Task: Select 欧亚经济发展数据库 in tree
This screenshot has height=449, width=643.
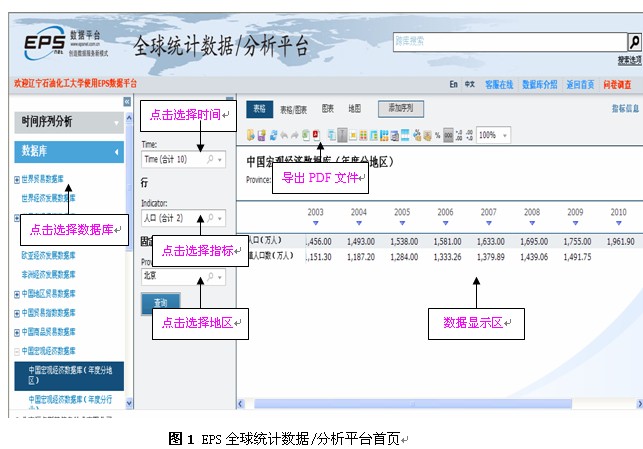Action: (48, 256)
